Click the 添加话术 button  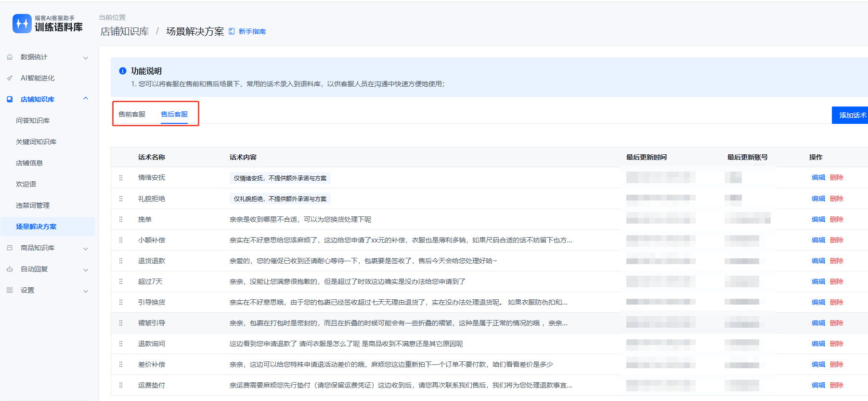pyautogui.click(x=850, y=115)
